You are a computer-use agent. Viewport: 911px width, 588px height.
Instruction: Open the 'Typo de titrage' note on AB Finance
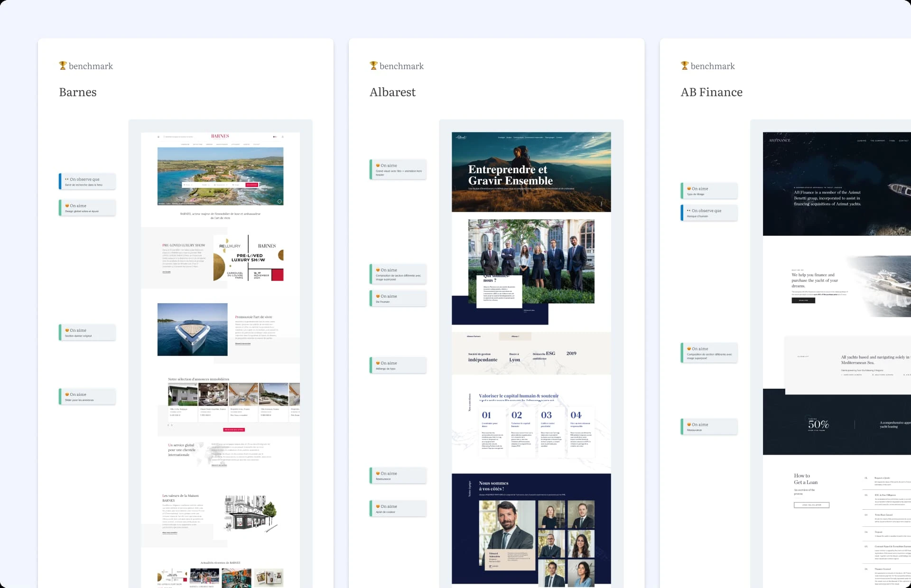(709, 191)
